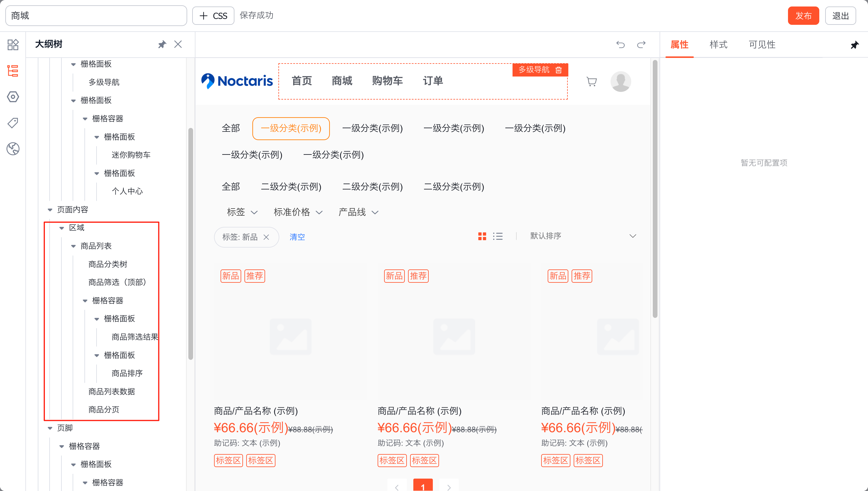The image size is (868, 491).
Task: Open the globe icon in left sidebar
Action: 13,149
